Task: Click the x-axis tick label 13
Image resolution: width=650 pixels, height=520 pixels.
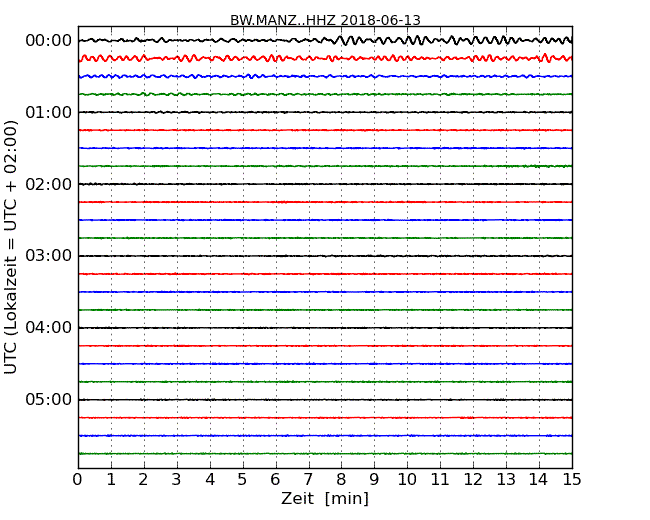Action: point(506,480)
